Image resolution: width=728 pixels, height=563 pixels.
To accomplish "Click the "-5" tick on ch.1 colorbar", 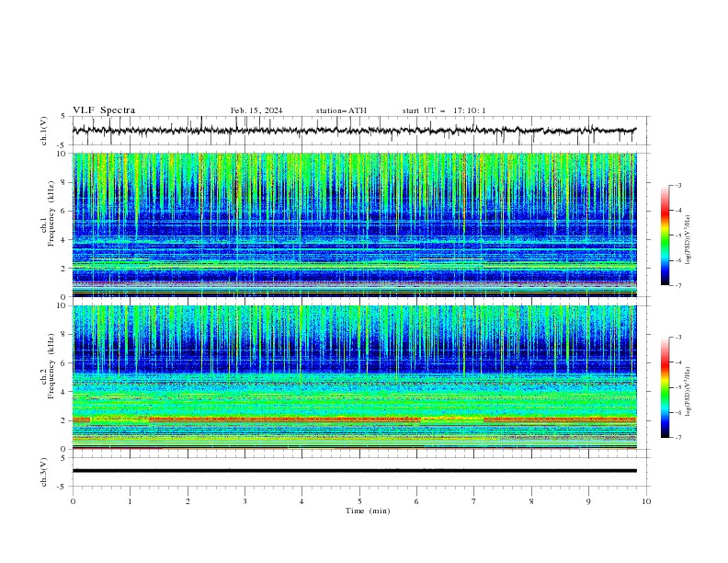I will [677, 236].
